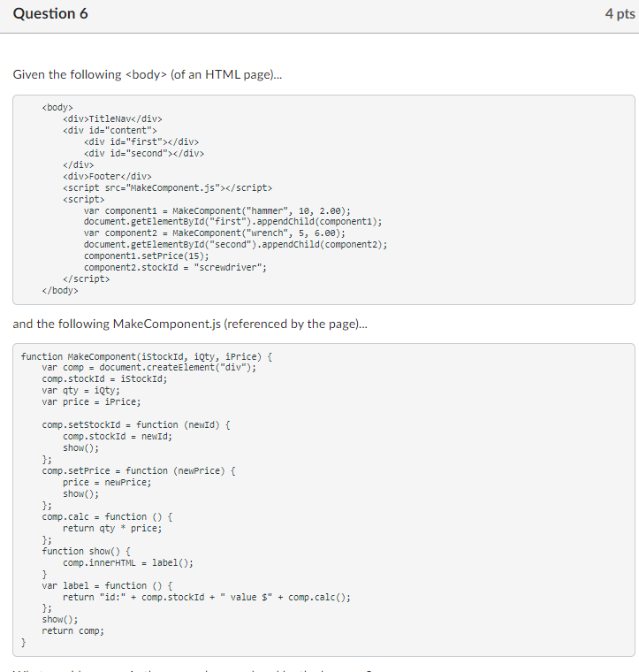Click 'component2.stockId = "screwdriver";' line
The width and height of the screenshot is (639, 672).
[x=175, y=267]
